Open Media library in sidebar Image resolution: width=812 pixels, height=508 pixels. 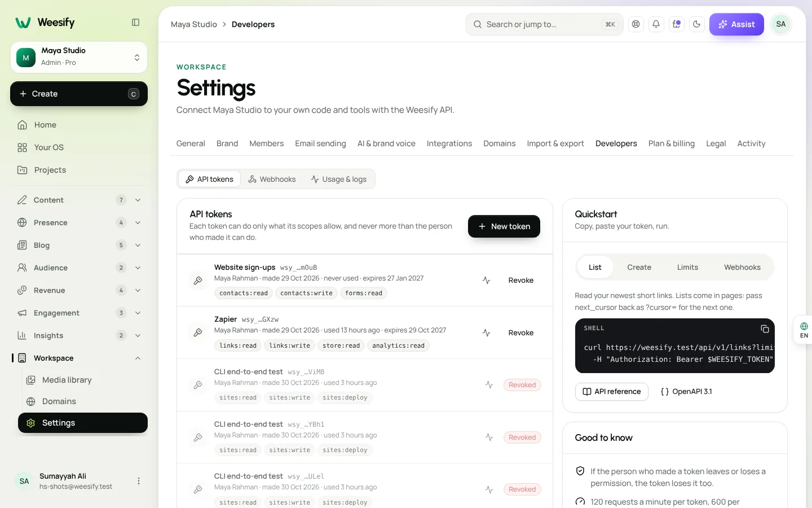83,380
